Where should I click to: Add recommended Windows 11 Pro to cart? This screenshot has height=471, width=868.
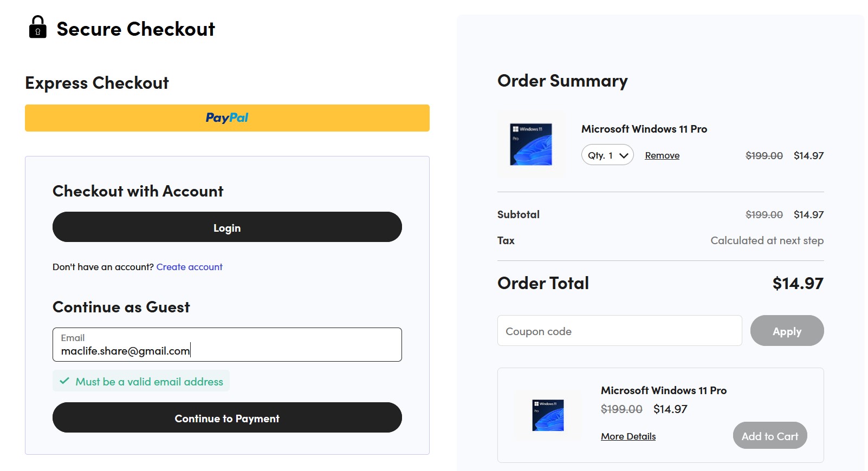pos(769,436)
